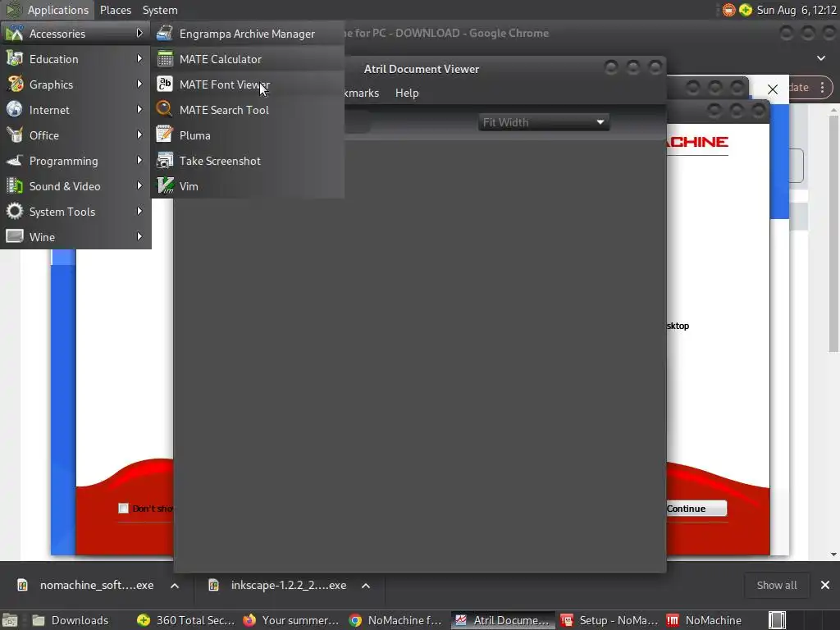840x630 pixels.
Task: Open Engrampa Archive Manager
Action: click(248, 34)
